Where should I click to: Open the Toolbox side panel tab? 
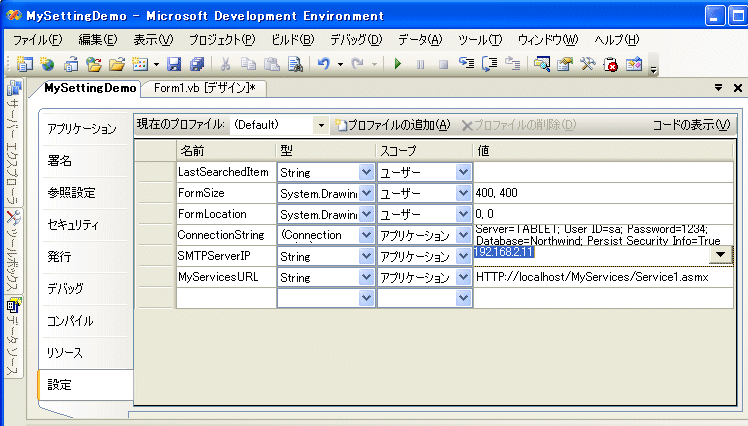click(14, 251)
